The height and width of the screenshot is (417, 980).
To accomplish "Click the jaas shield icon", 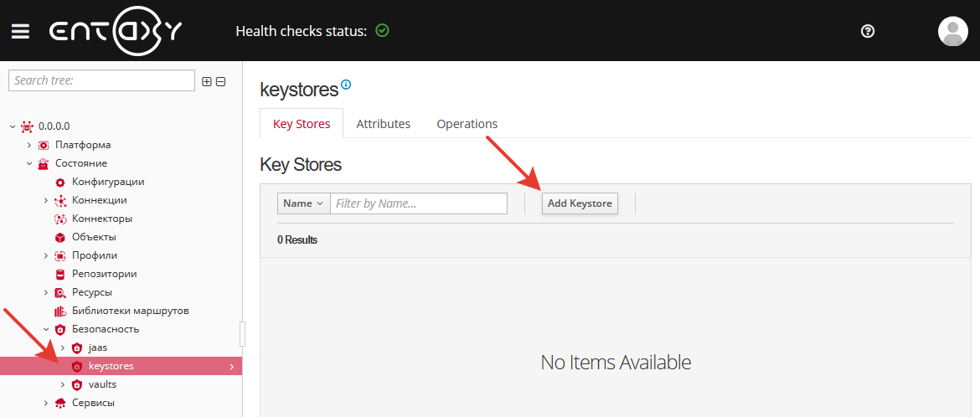I will (77, 347).
